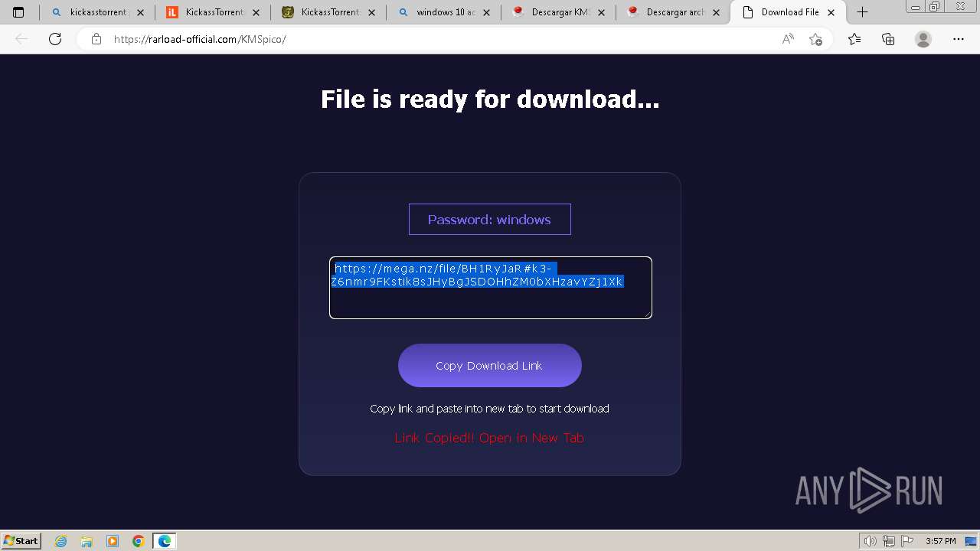Open Windows Media Player from taskbar

113,541
